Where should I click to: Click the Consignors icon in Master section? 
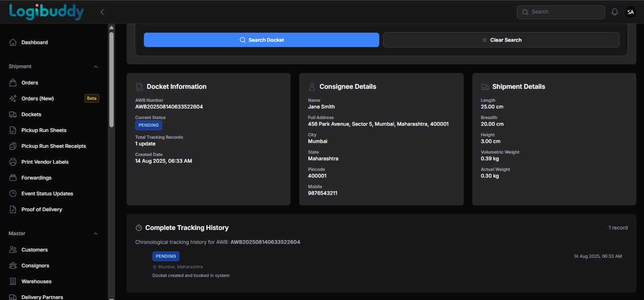(x=12, y=265)
